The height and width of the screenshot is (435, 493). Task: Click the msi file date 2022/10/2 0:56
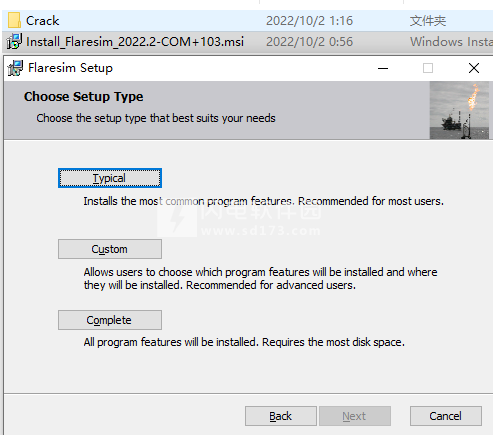tap(309, 42)
